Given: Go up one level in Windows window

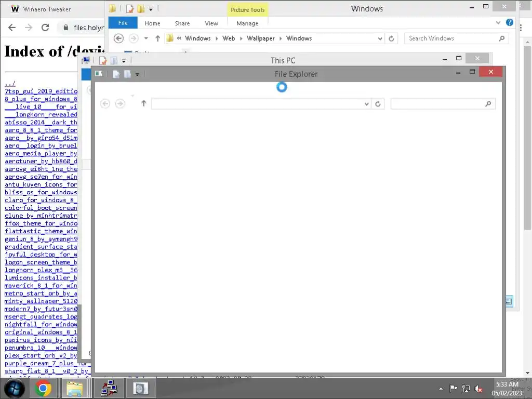Looking at the screenshot, I should point(157,38).
